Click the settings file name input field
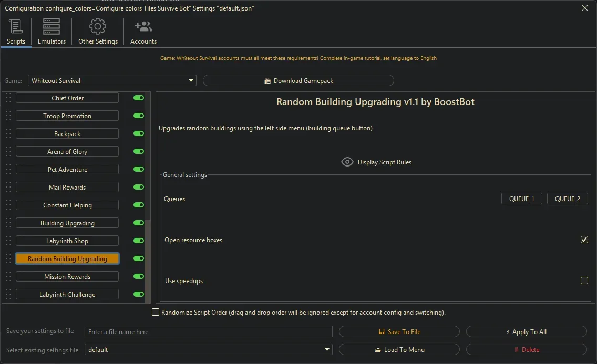597x364 pixels. click(209, 332)
